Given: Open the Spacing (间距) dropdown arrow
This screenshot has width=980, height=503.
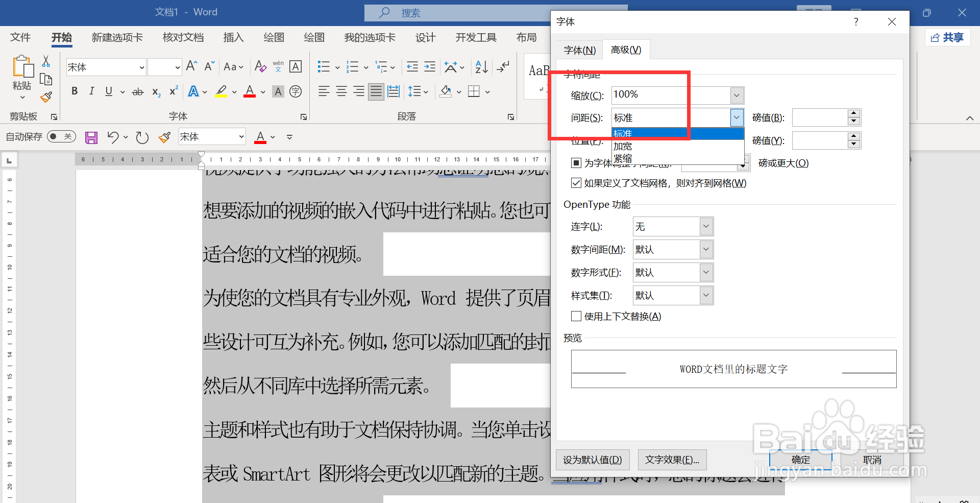Looking at the screenshot, I should 737,117.
